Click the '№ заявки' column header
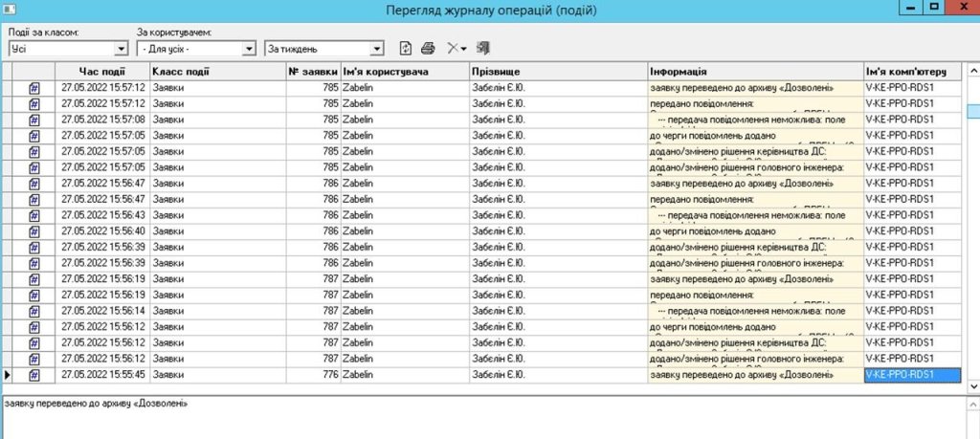The width and height of the screenshot is (980, 439). coord(313,72)
